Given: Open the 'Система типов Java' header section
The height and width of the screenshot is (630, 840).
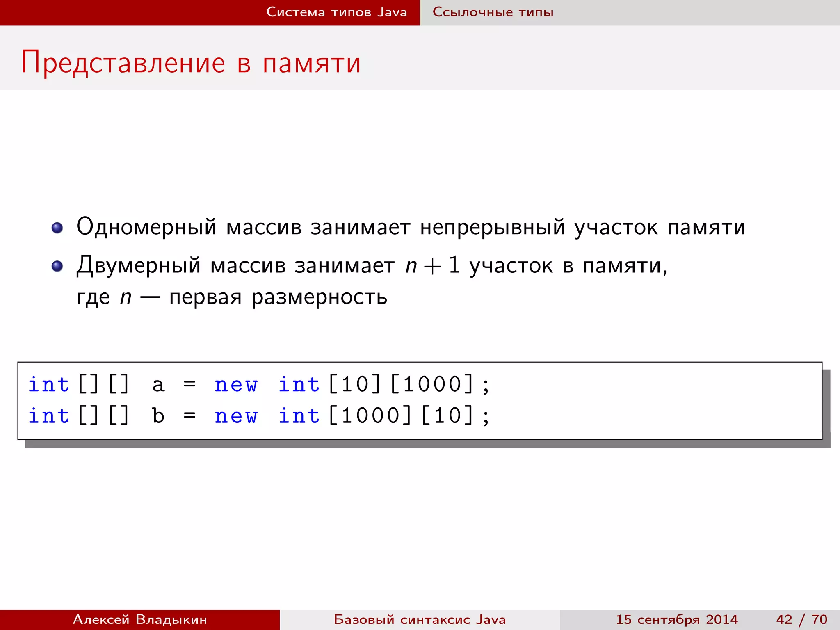Looking at the screenshot, I should click(x=337, y=12).
